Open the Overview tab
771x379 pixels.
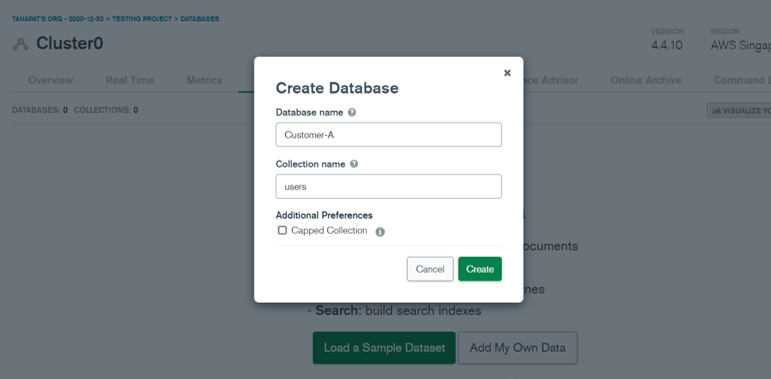(x=51, y=80)
